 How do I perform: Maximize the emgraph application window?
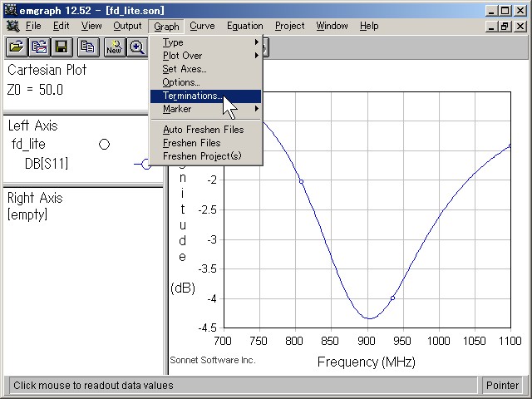505,11
